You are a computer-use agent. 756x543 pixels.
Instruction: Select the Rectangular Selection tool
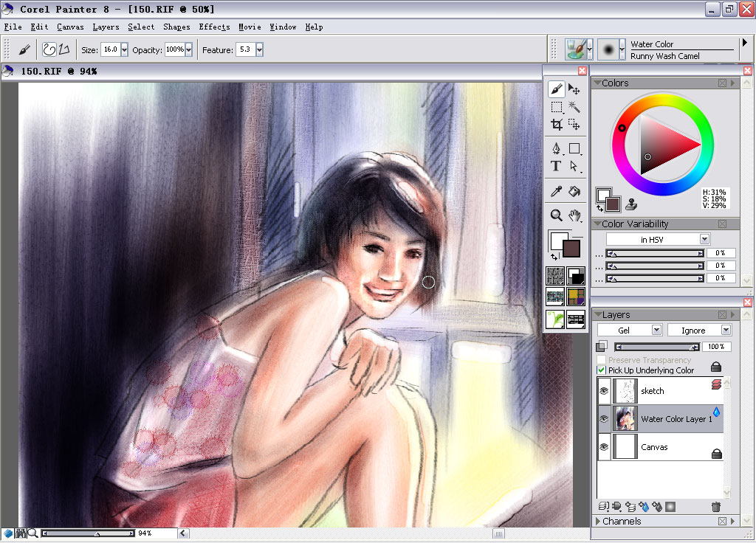tap(557, 107)
